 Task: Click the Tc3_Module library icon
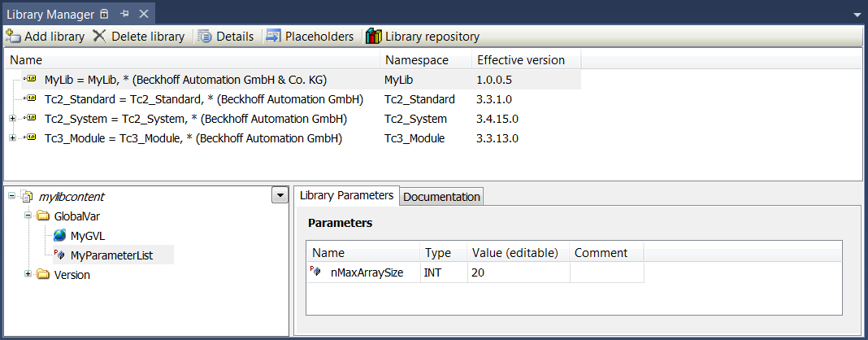[31, 138]
